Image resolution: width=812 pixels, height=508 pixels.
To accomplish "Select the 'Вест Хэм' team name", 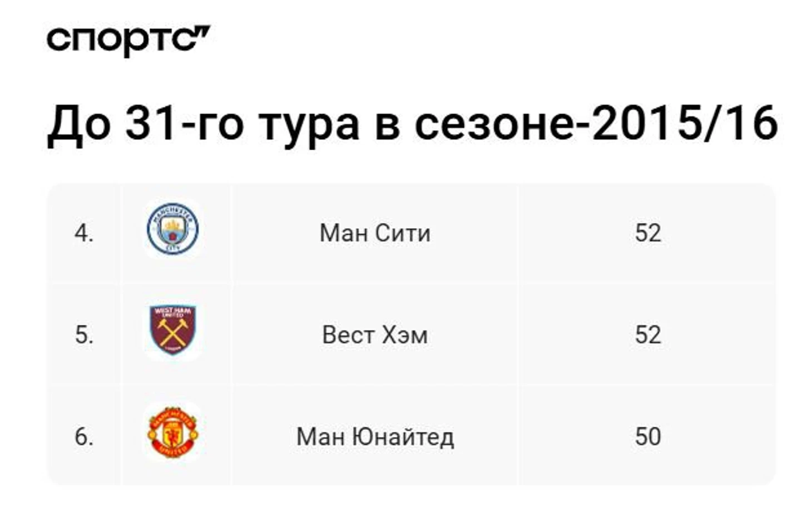I will (375, 335).
